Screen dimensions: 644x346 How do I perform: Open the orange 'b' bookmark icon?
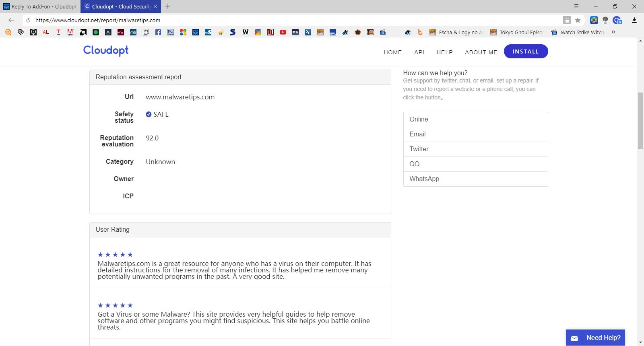point(420,32)
